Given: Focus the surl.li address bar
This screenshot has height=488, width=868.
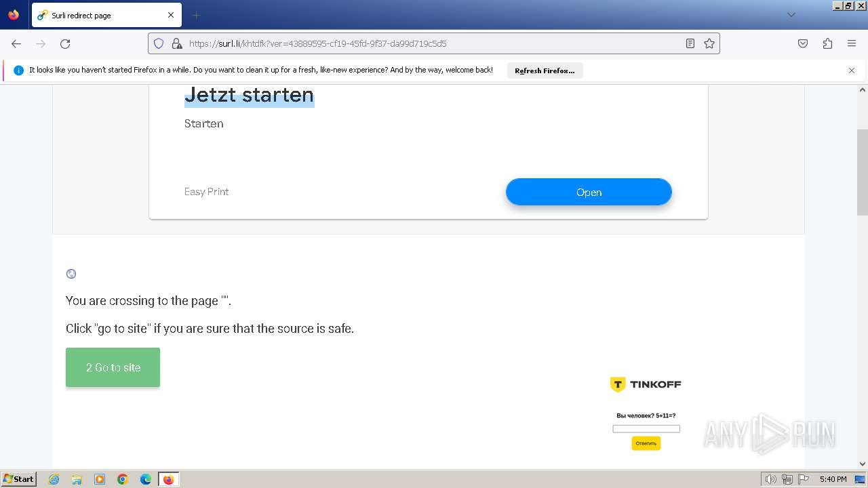Looking at the screenshot, I should [434, 43].
